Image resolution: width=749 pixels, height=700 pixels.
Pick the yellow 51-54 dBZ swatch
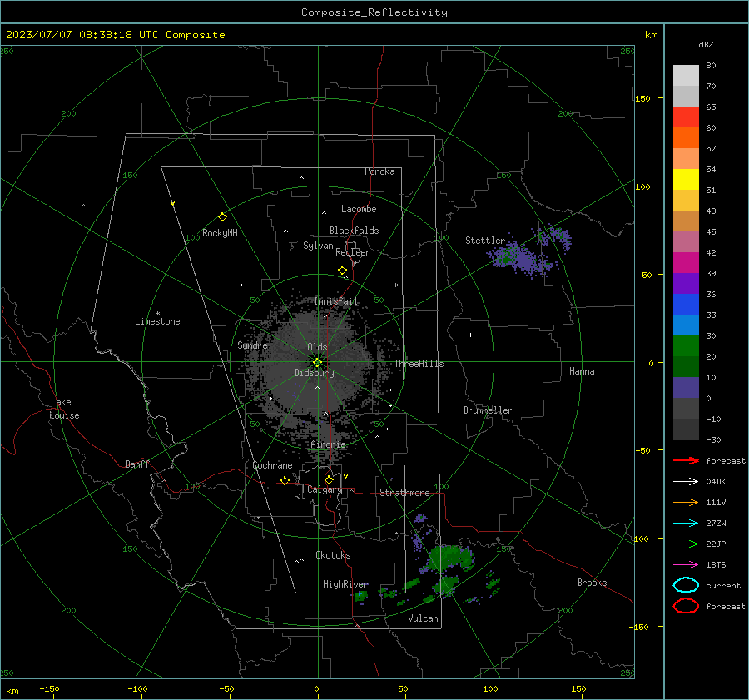[686, 180]
